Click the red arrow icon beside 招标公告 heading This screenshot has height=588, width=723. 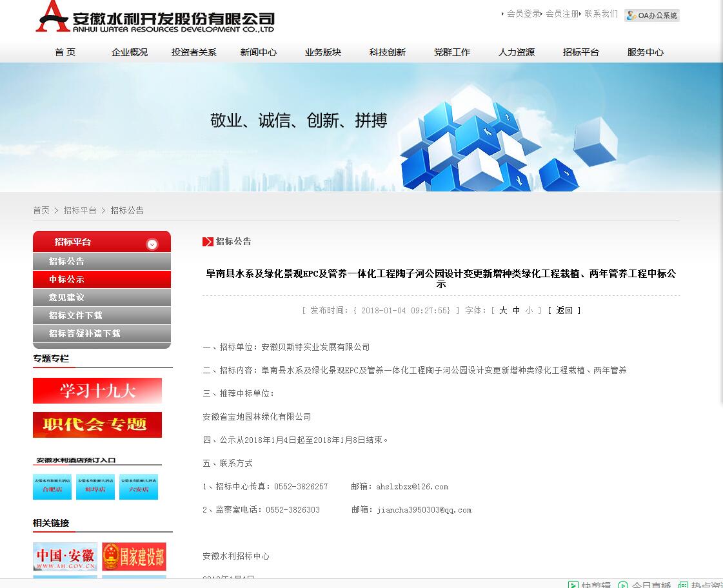pos(208,242)
